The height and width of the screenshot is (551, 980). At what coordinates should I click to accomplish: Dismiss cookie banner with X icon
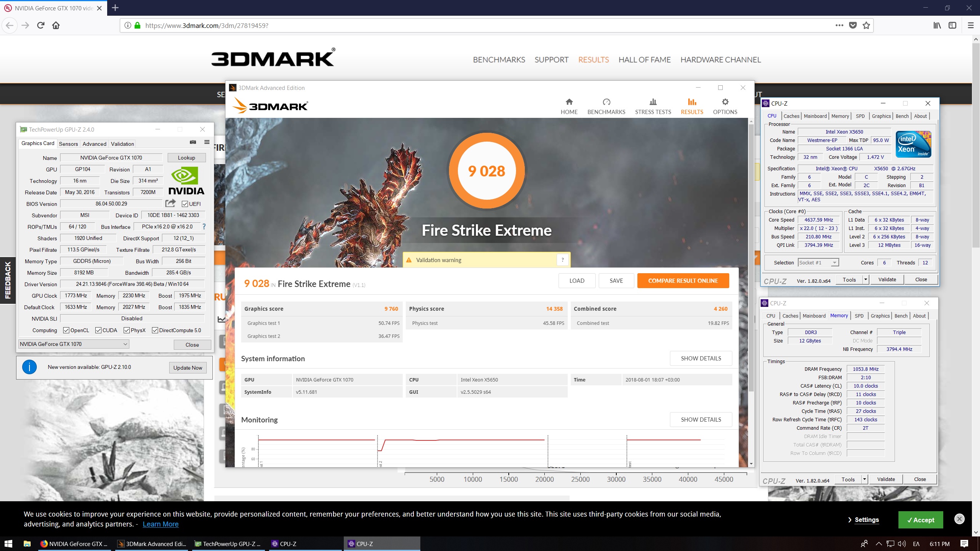[x=959, y=519]
